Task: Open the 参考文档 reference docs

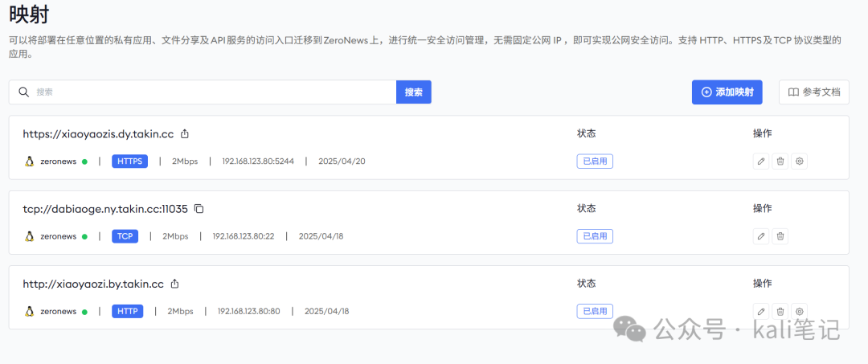Action: tap(813, 92)
